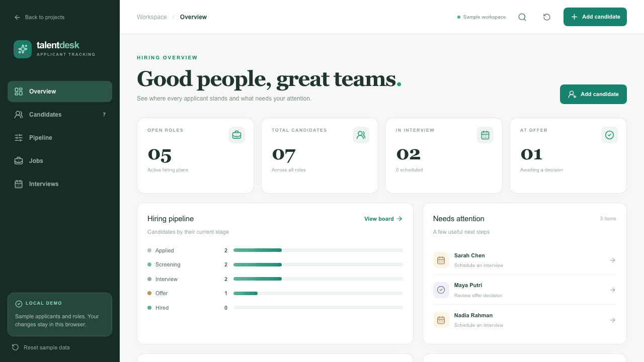Open the View board link

coord(383,219)
